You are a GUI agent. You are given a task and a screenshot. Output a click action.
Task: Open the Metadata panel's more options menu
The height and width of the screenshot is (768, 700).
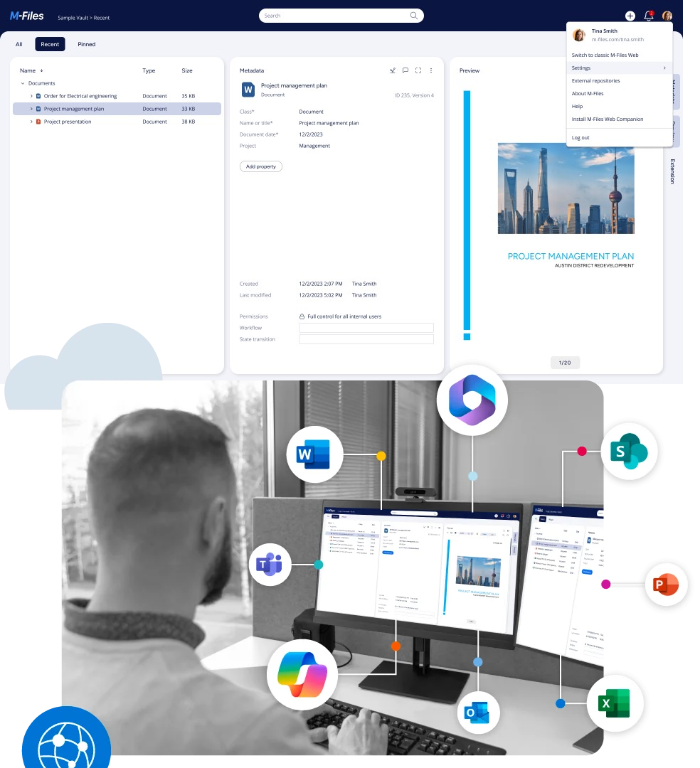click(431, 70)
